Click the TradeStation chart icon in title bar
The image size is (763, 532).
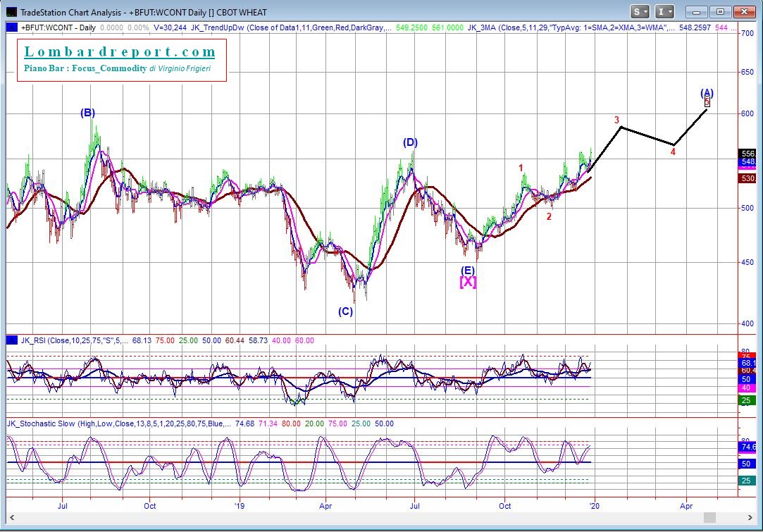point(11,12)
